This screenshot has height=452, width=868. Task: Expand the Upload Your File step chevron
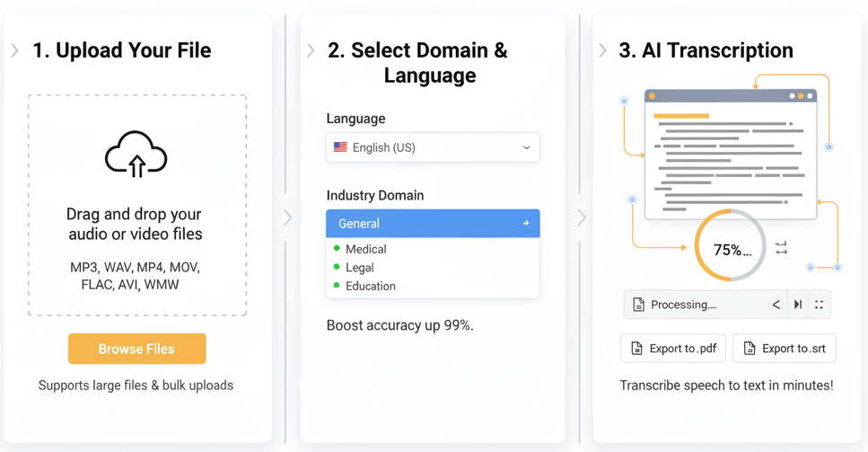15,50
